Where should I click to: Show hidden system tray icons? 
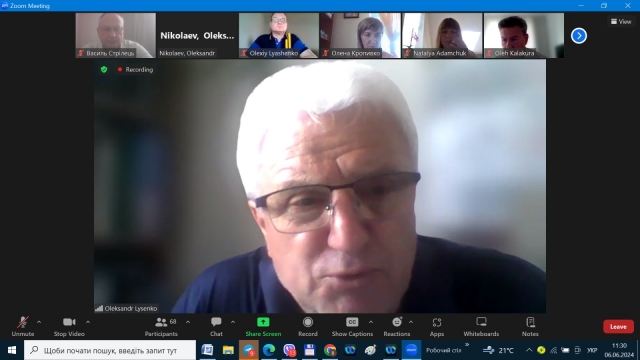[529, 350]
